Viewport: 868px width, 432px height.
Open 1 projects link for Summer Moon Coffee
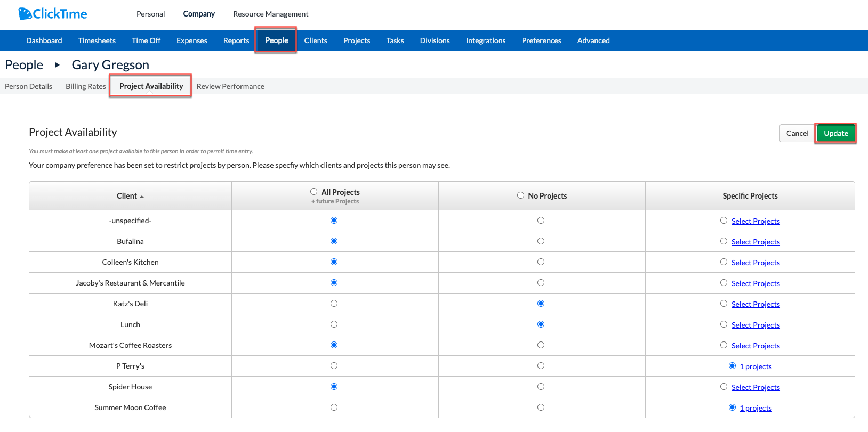[x=756, y=408]
